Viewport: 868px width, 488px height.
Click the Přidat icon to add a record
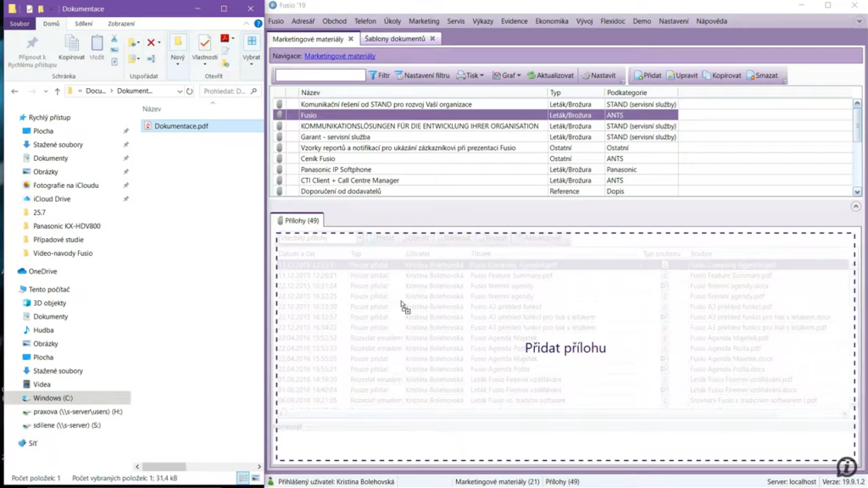639,75
